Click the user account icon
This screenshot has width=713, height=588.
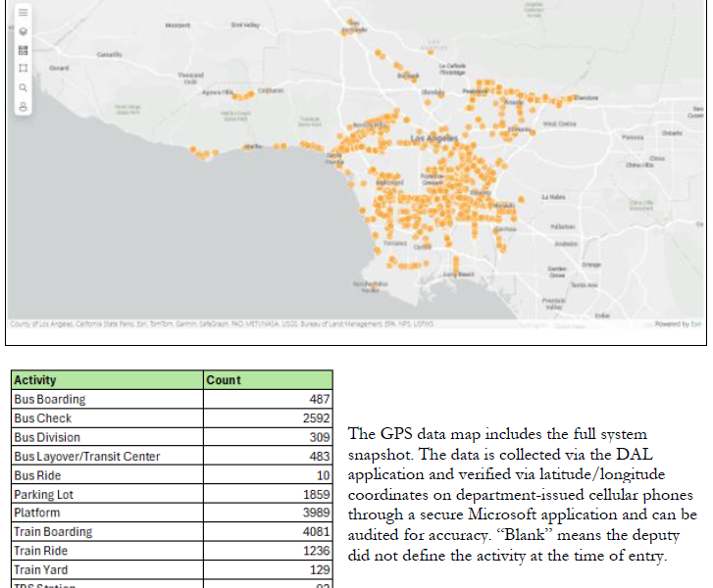tap(23, 107)
